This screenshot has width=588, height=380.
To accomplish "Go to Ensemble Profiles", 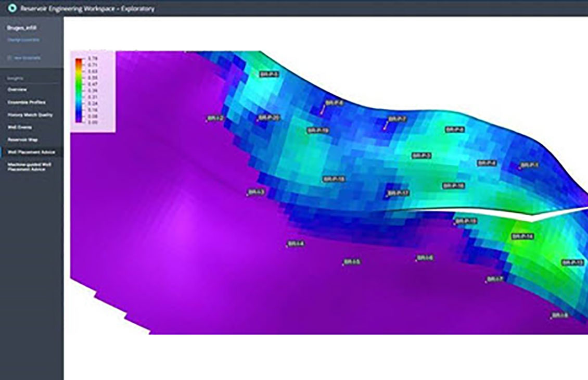I will click(26, 102).
